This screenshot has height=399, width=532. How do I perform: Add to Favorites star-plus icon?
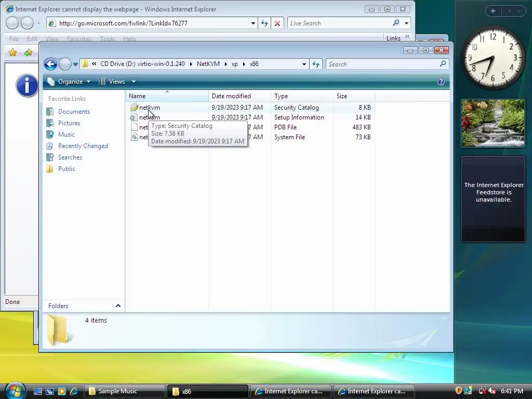tap(29, 52)
